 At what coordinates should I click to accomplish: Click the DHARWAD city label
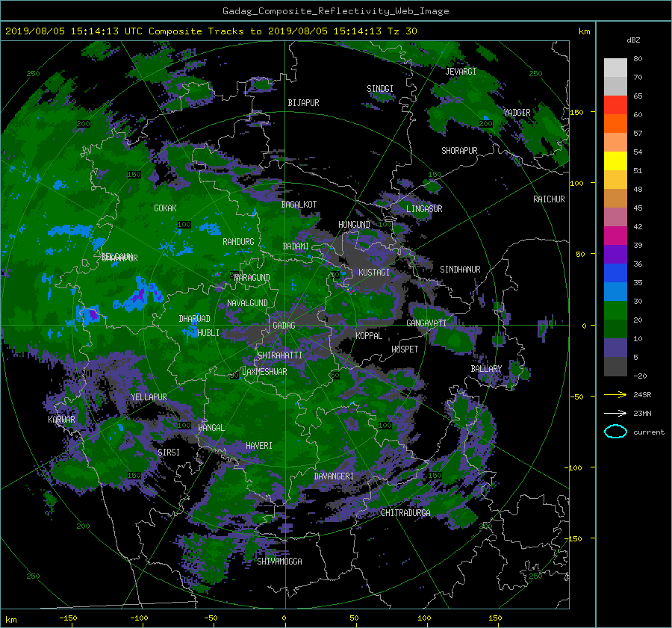[x=195, y=319]
